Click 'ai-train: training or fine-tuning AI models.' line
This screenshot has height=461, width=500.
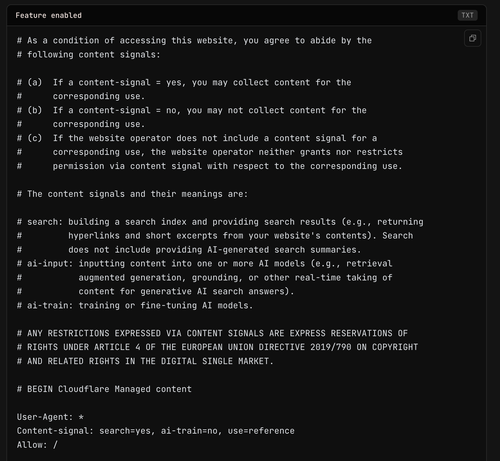(135, 305)
